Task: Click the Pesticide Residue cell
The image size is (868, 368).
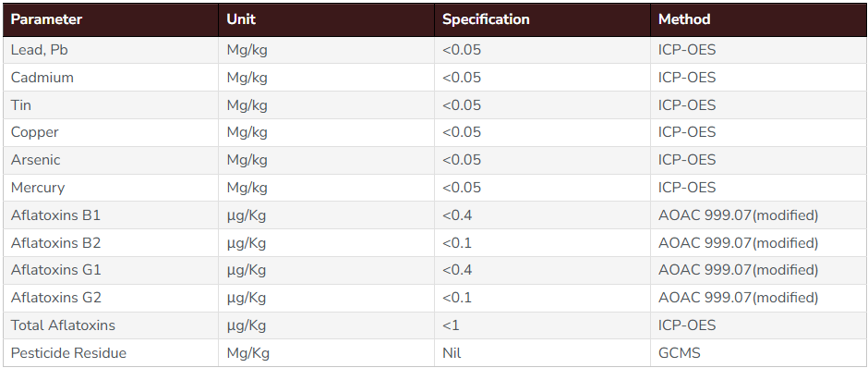Action: 111,353
